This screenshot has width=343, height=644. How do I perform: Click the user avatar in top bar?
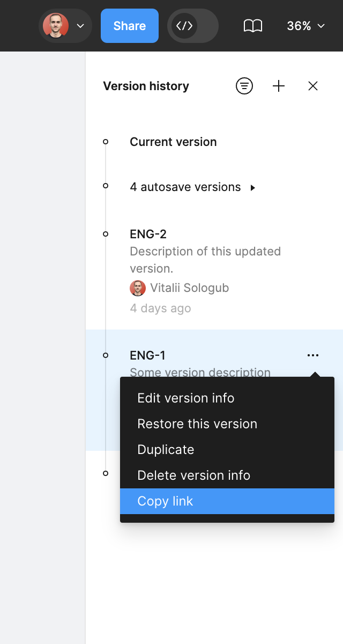tap(56, 26)
